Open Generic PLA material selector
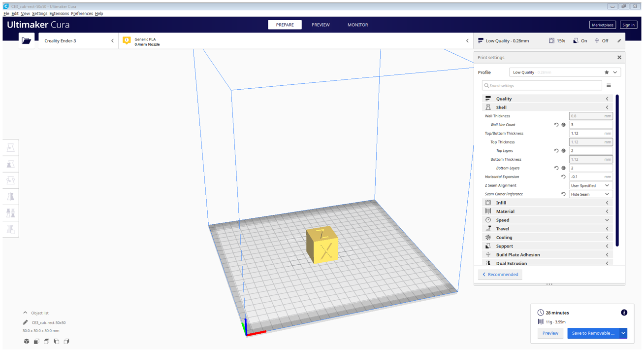The height and width of the screenshot is (352, 644). point(296,41)
